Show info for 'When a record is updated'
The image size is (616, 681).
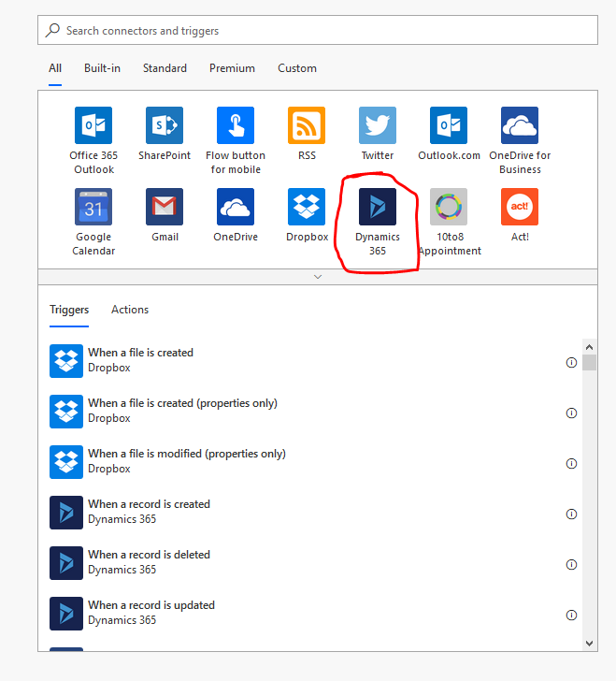pos(571,615)
